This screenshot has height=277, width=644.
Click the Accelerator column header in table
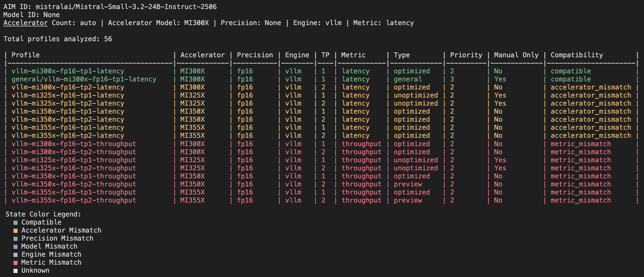click(x=202, y=55)
